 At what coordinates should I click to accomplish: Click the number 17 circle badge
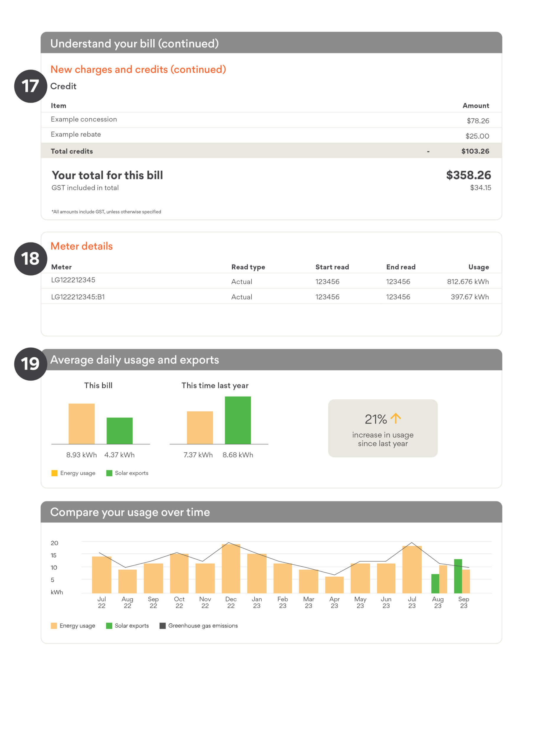coord(30,86)
